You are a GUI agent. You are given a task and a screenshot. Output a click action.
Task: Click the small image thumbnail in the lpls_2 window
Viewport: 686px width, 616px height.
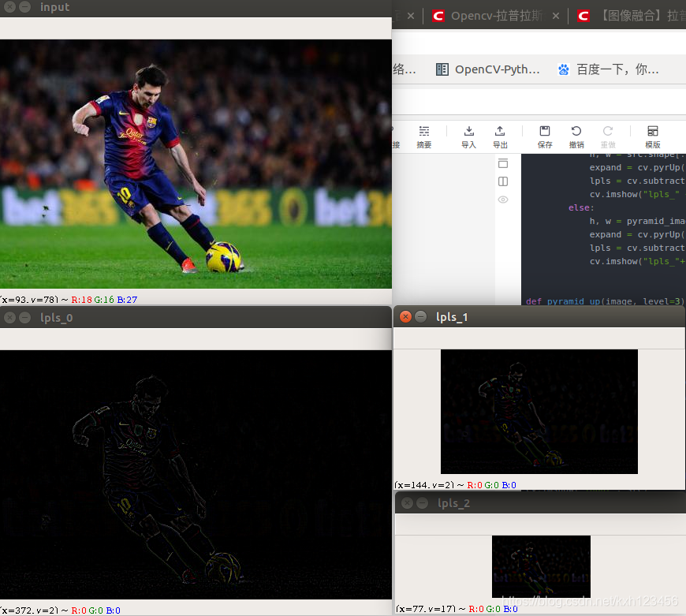click(541, 566)
